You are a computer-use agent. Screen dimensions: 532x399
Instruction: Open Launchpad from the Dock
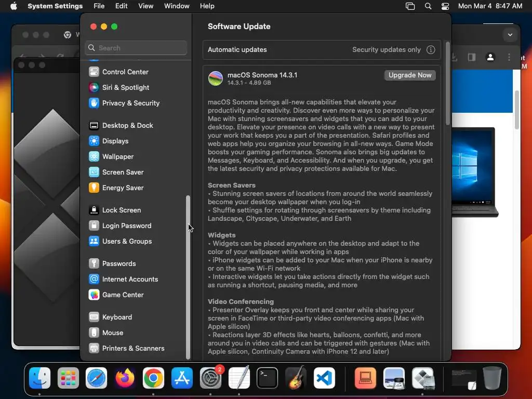[68, 378]
